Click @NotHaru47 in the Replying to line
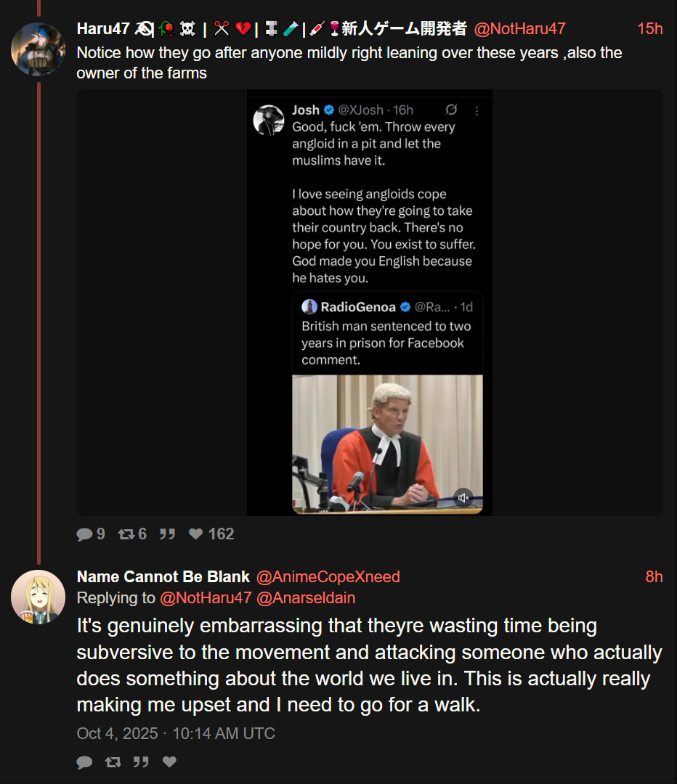Image resolution: width=677 pixels, height=784 pixels. coord(206,597)
